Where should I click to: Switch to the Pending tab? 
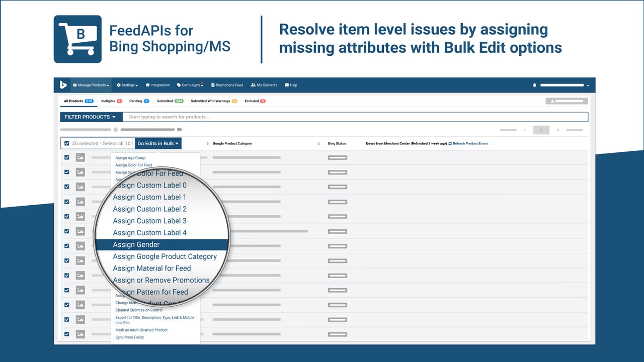click(139, 101)
